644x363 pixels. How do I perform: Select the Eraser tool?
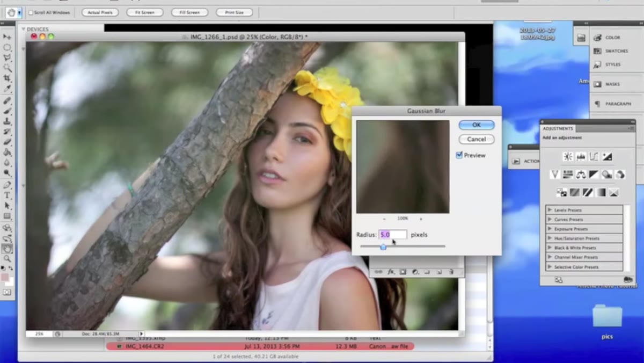[7, 142]
